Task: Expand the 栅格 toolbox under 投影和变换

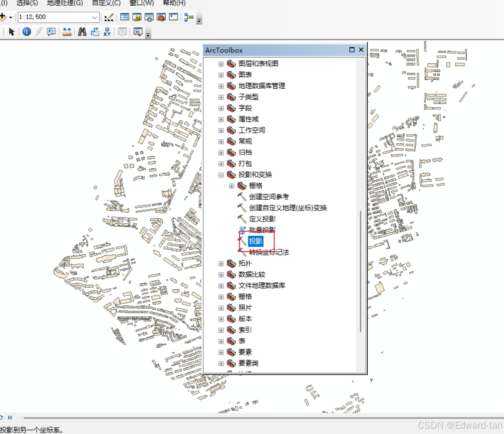Action: pyautogui.click(x=232, y=185)
